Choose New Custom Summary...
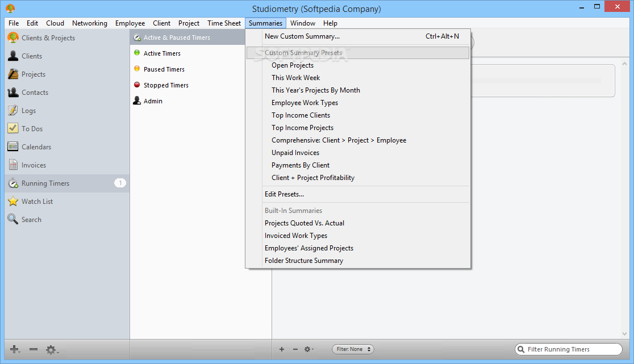This screenshot has width=634, height=364. (358, 36)
